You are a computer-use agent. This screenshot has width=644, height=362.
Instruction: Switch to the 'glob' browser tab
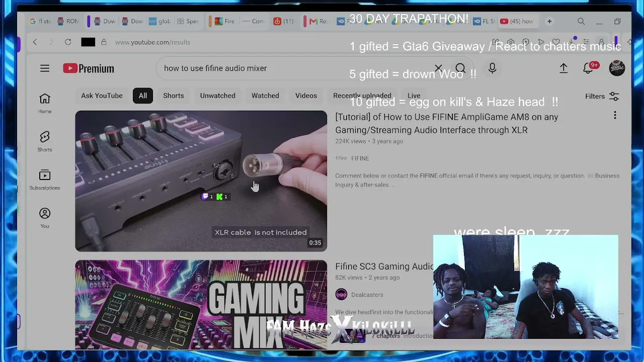tap(159, 21)
